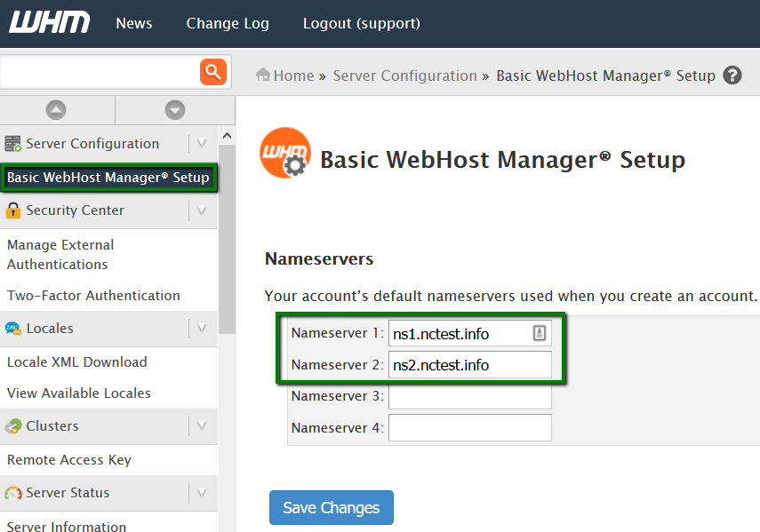Viewport: 760px width, 532px height.
Task: Click the contact autofill icon in Nameserver 1
Action: click(539, 333)
